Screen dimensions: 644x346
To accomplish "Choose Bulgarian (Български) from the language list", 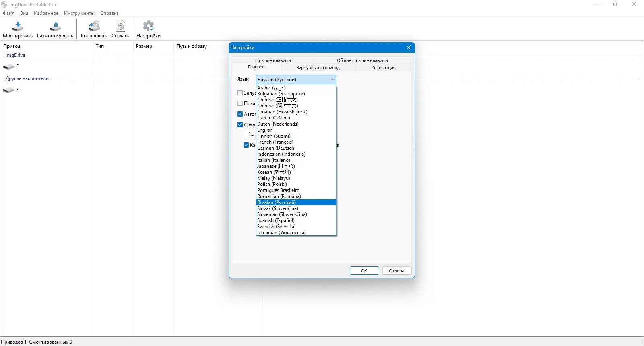I will [x=296, y=94].
